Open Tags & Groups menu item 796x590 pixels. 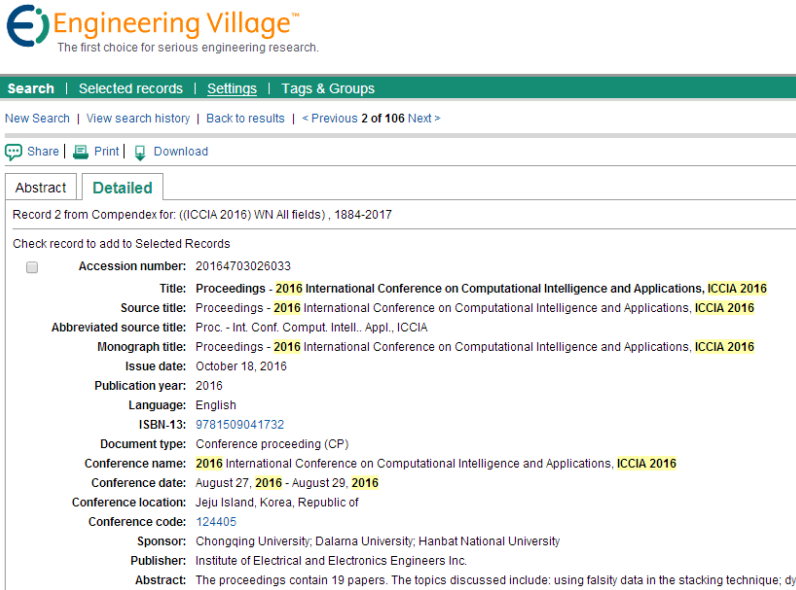point(328,88)
